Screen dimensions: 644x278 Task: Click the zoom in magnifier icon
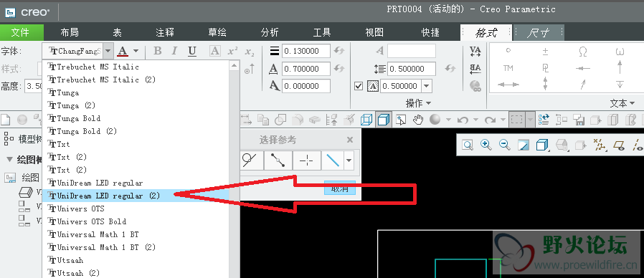[x=486, y=145]
